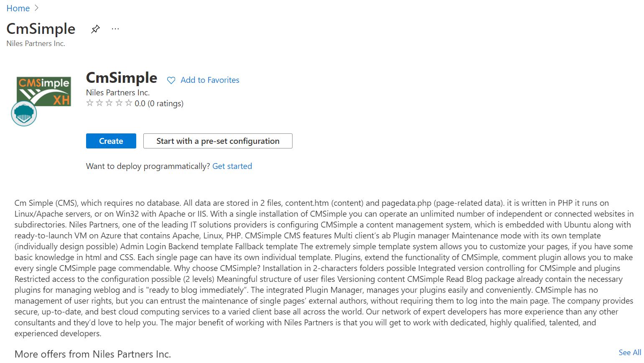Click publisher name above the star rating
This screenshot has height=363, width=644.
click(118, 92)
